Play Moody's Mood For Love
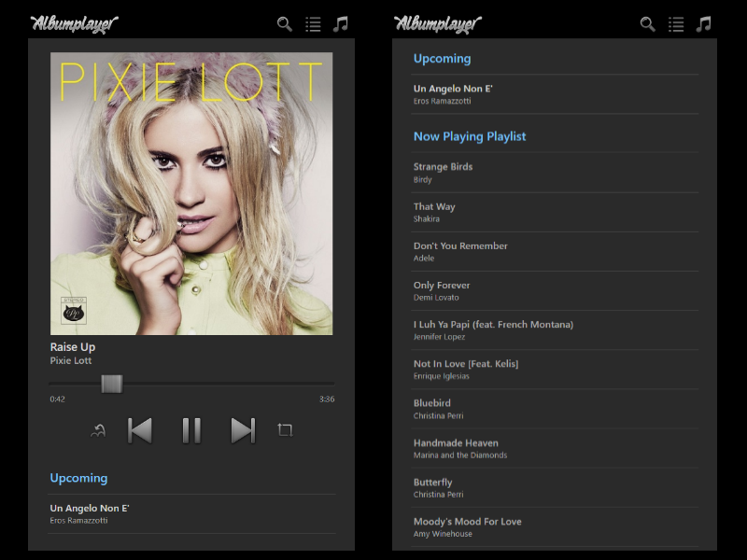 468,522
